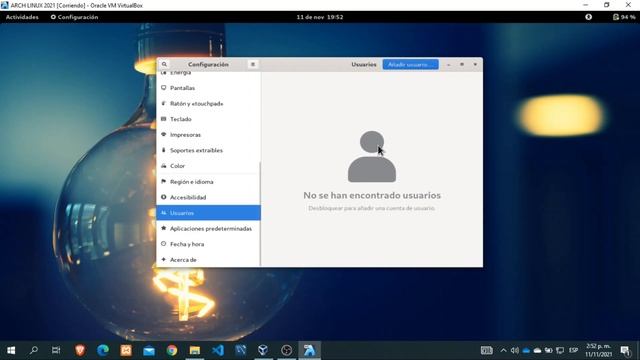The height and width of the screenshot is (360, 640).
Task: Open the hamburger menu in Configuración header
Action: 253,64
